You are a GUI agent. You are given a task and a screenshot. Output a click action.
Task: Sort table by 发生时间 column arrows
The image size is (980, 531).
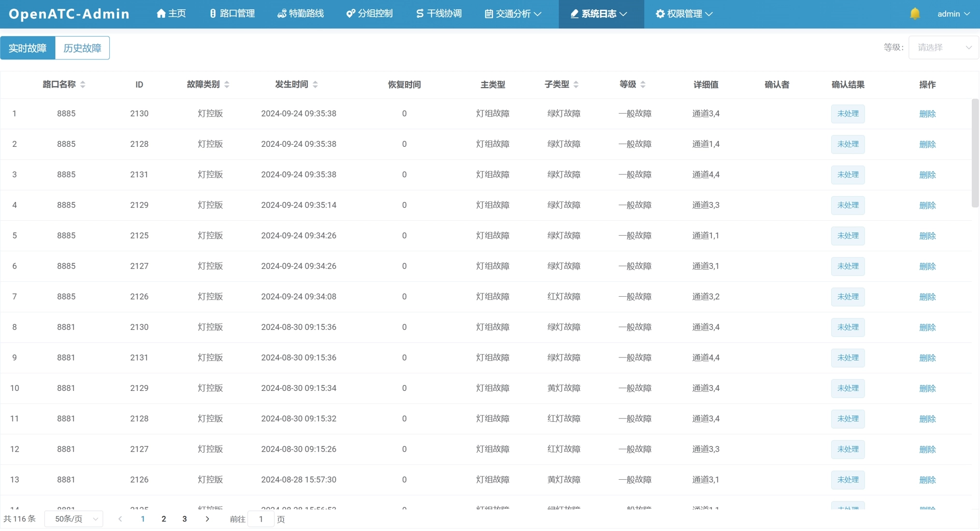[315, 85]
